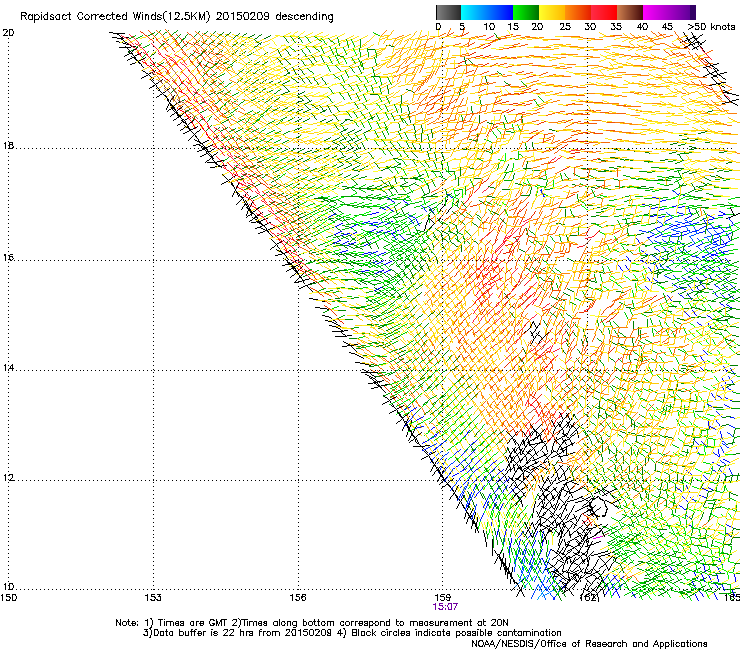Click the latitude axis label '14'
The height and width of the screenshot is (650, 740).
[8, 368]
